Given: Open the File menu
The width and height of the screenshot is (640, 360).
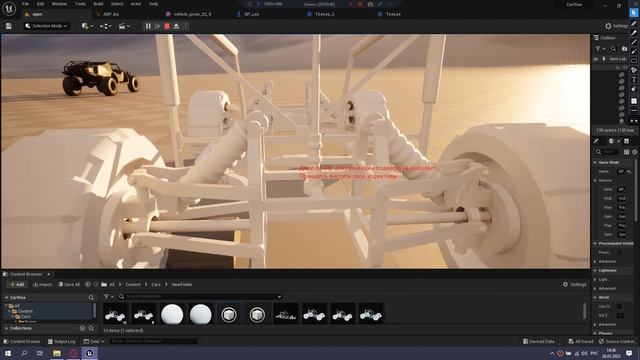Looking at the screenshot, I should tap(26, 4).
